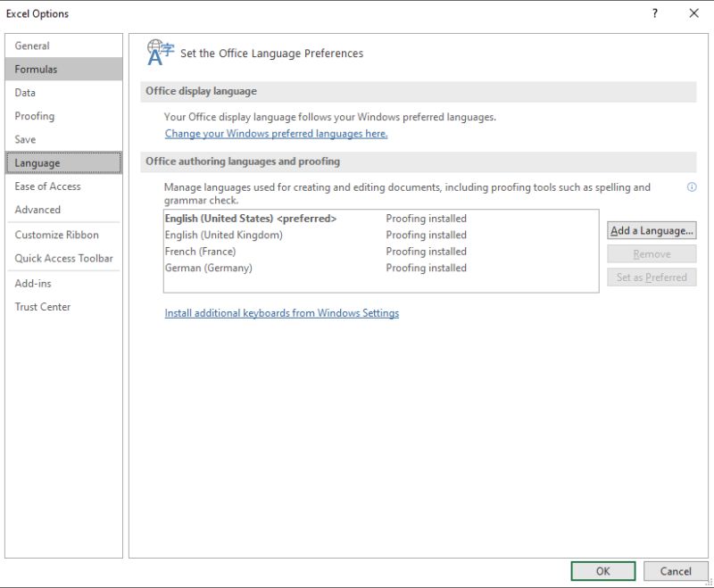The width and height of the screenshot is (714, 588).
Task: Go to the Add-ins category
Action: (x=63, y=283)
